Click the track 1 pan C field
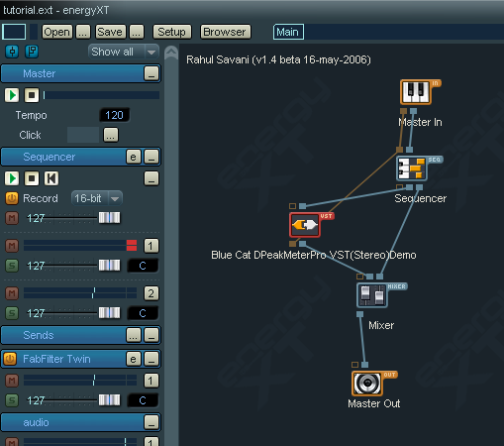The width and height of the screenshot is (504, 446). click(x=143, y=266)
